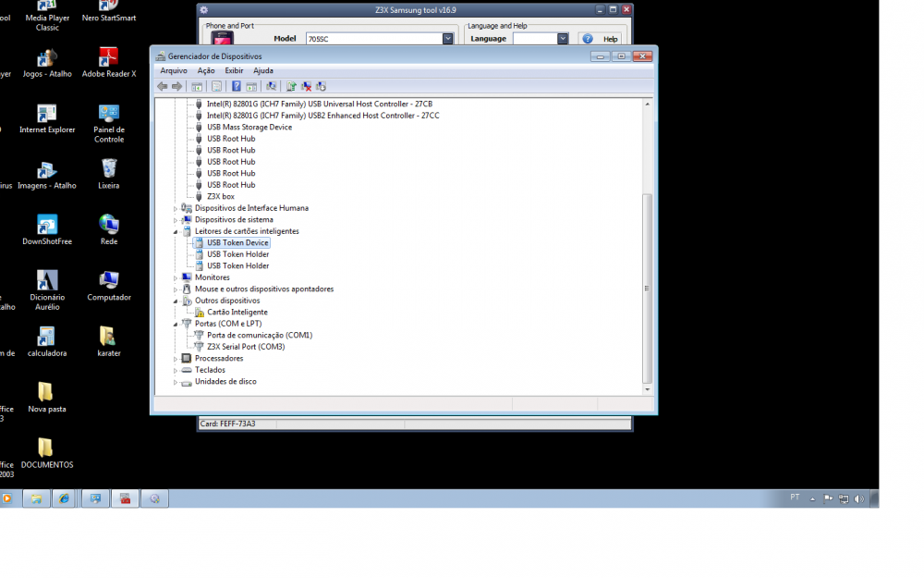Open the Model dropdown in Z3X Samsung tool
The image size is (924, 578).
click(x=448, y=38)
